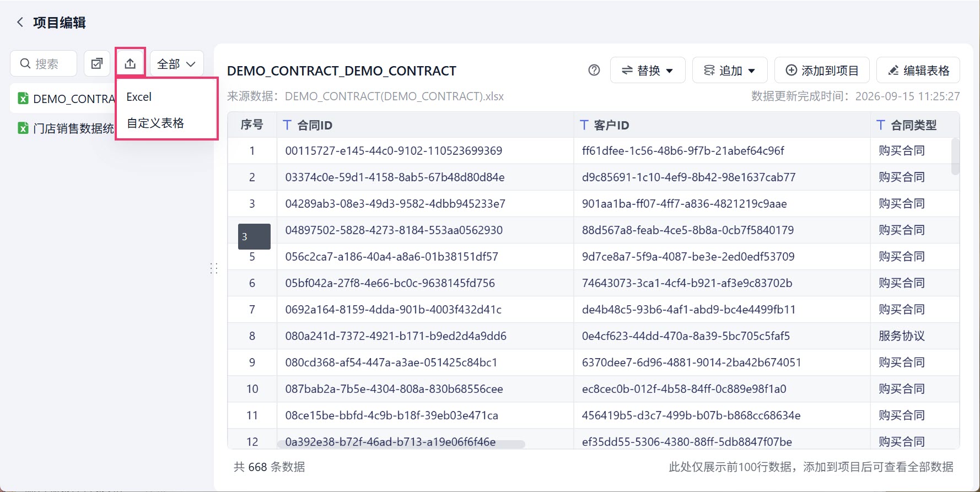This screenshot has width=980, height=492.
Task: Click the text type icon of 客户ID column
Action: 584,125
